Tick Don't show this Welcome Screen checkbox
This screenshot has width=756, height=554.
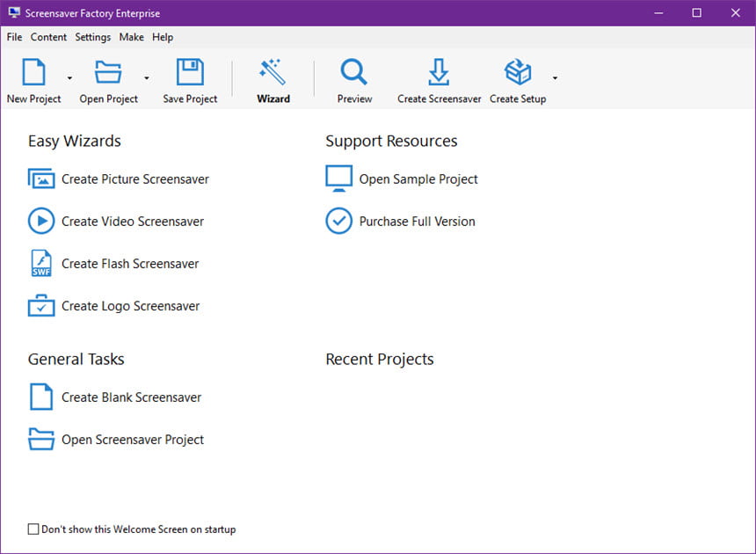(x=33, y=528)
